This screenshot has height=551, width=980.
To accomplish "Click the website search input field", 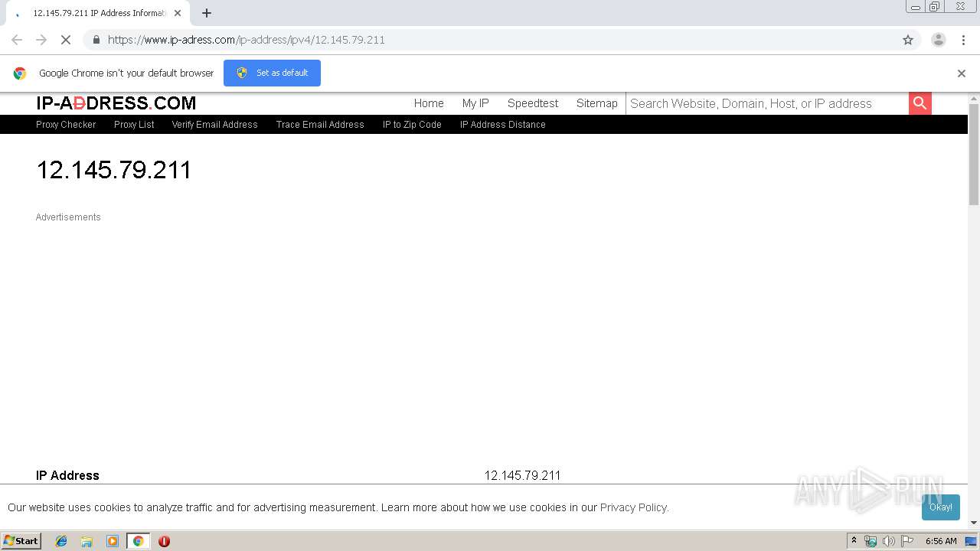I will pos(767,103).
